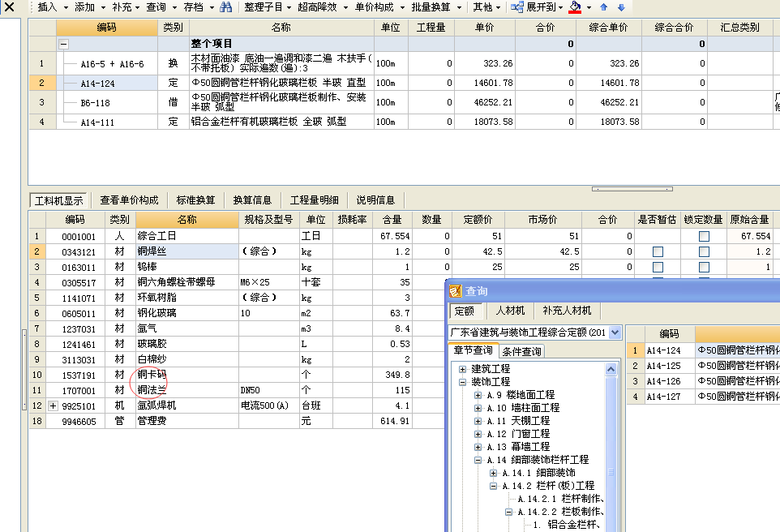Click 综合单价 column header
This screenshot has width=780, height=532.
tap(608, 28)
